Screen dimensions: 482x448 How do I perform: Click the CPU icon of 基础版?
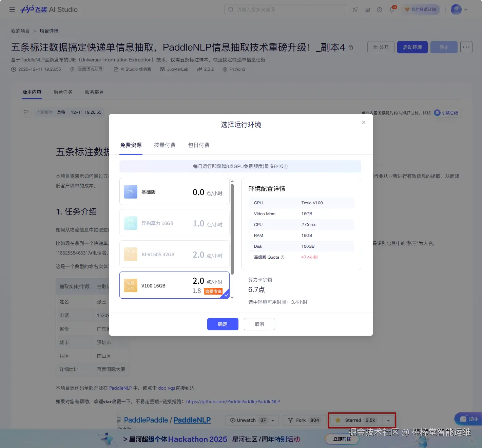pos(131,192)
